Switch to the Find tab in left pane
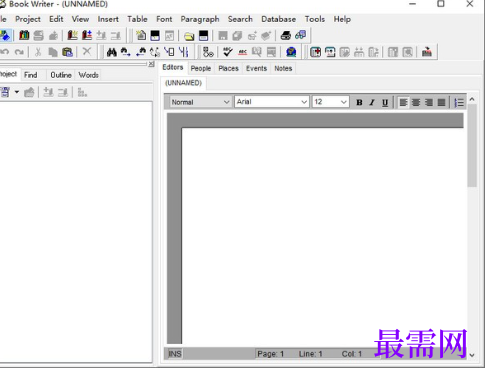Image resolution: width=486 pixels, height=375 pixels. (31, 75)
